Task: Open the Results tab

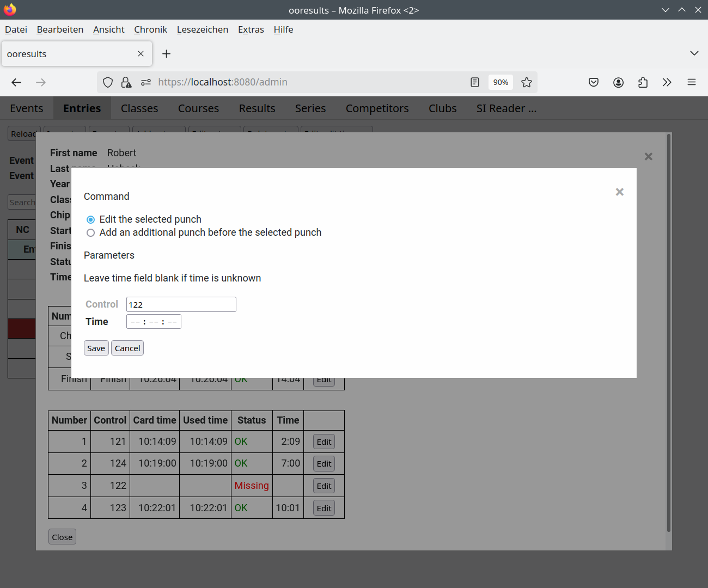Action: pos(257,108)
